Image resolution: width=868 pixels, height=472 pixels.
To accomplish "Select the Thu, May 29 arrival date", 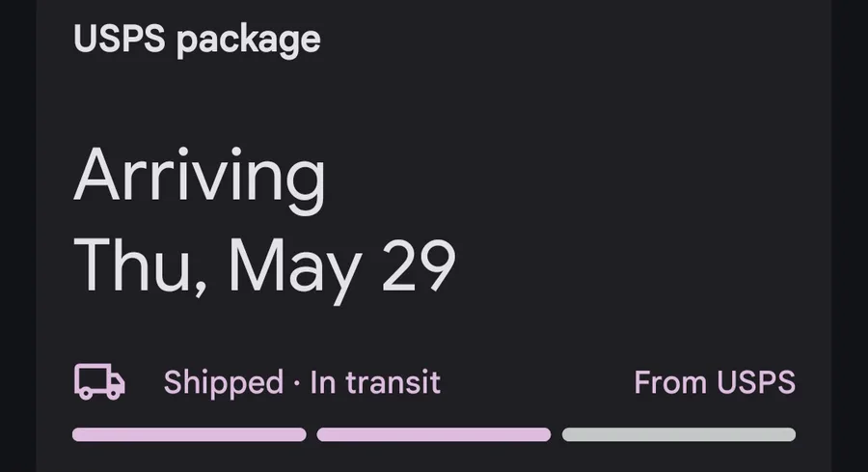I will coord(264,267).
